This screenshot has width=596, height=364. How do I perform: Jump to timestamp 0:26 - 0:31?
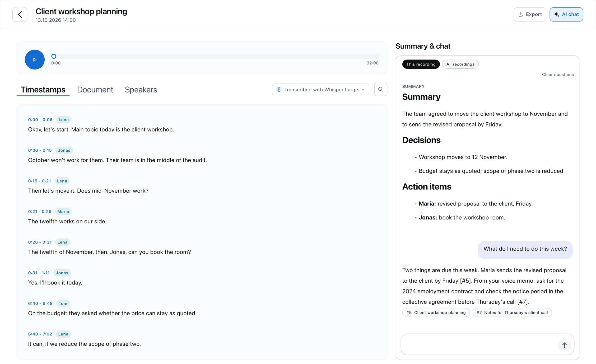coord(40,242)
